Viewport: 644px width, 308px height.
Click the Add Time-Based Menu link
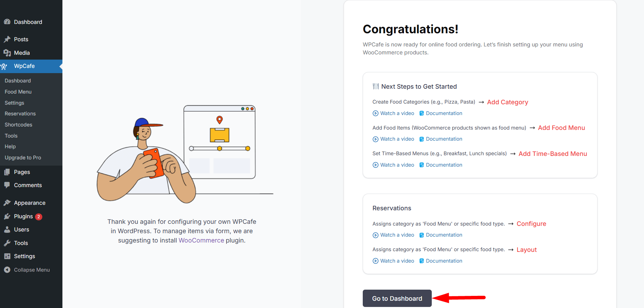552,154
